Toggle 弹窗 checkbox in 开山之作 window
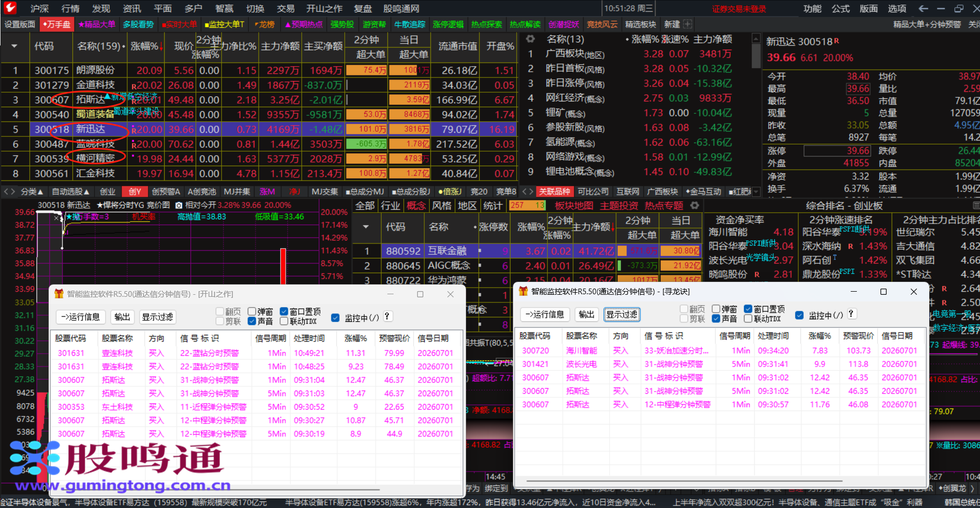This screenshot has height=508, width=980. [252, 312]
